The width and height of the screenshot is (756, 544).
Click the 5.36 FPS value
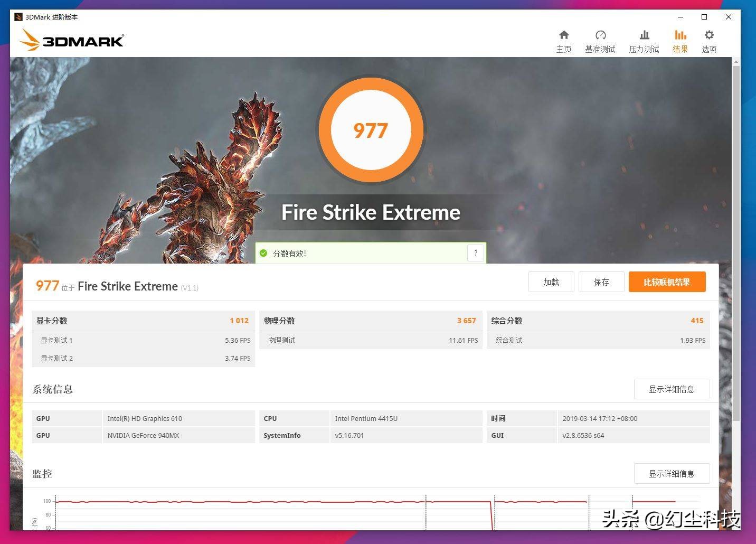pos(238,340)
